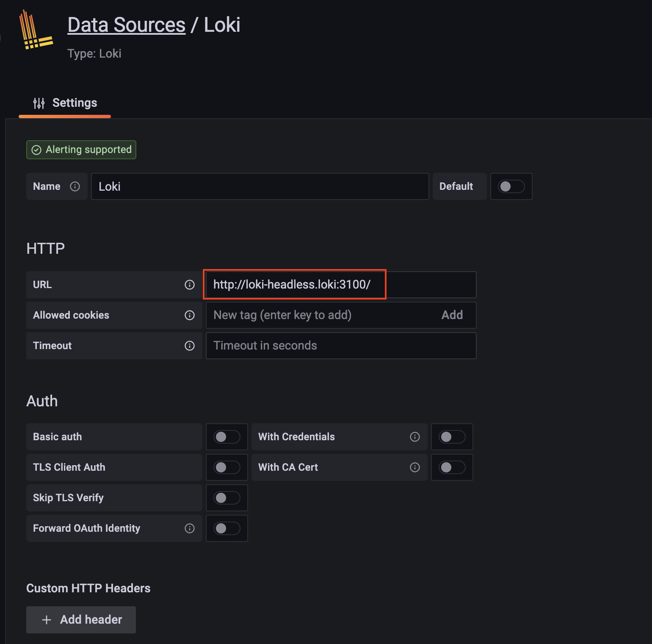Select the Settings tab
The image size is (652, 644).
click(x=65, y=103)
